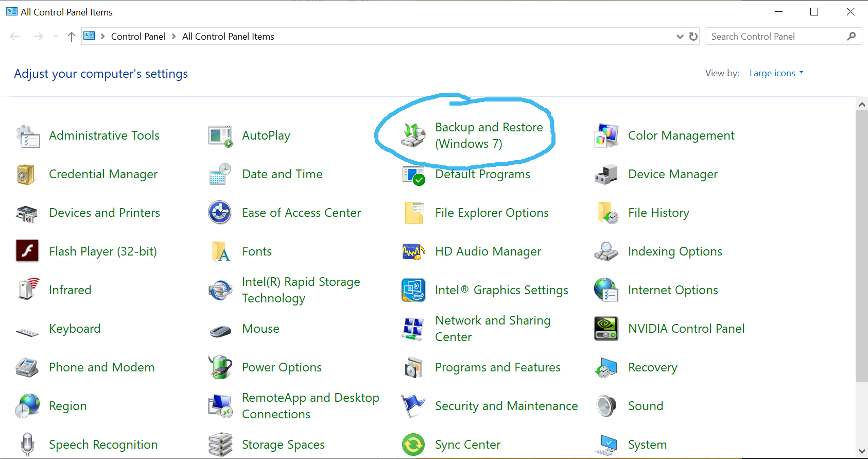Click the HD Audio Manager icon
868x459 pixels.
click(x=413, y=251)
